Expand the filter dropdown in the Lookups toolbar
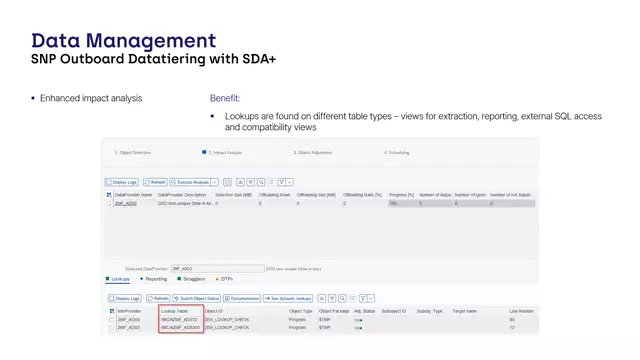Screen dimensions: 640x360 point(371,298)
